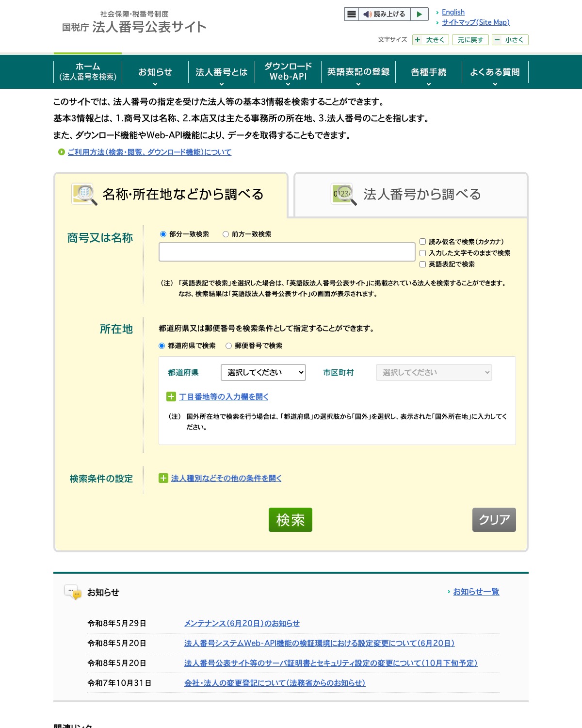
Task: Click the green plus icon beside 丁目番地等
Action: [x=171, y=397]
